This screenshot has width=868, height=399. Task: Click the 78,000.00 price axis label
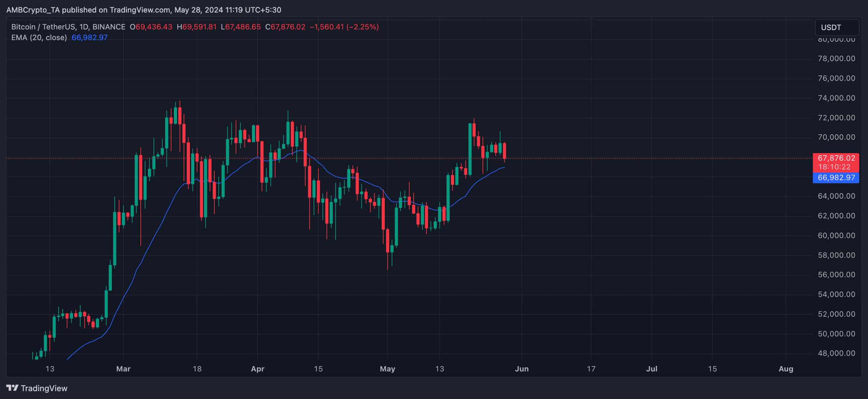(x=836, y=59)
